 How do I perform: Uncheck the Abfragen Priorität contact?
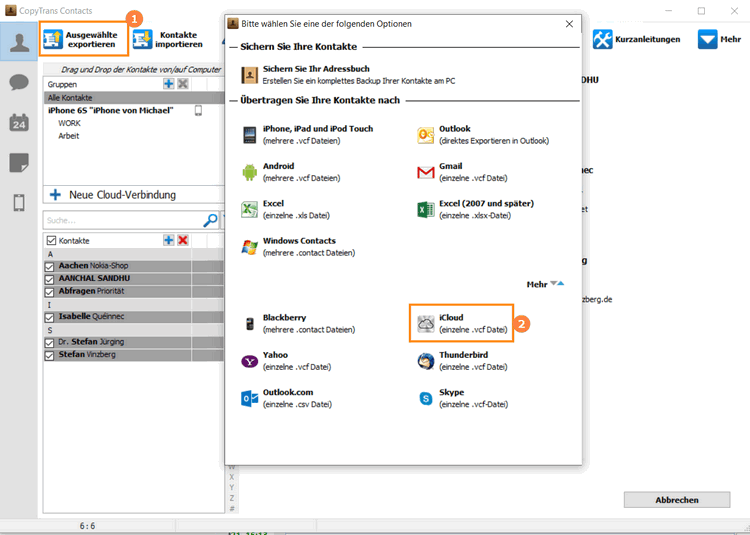click(50, 292)
